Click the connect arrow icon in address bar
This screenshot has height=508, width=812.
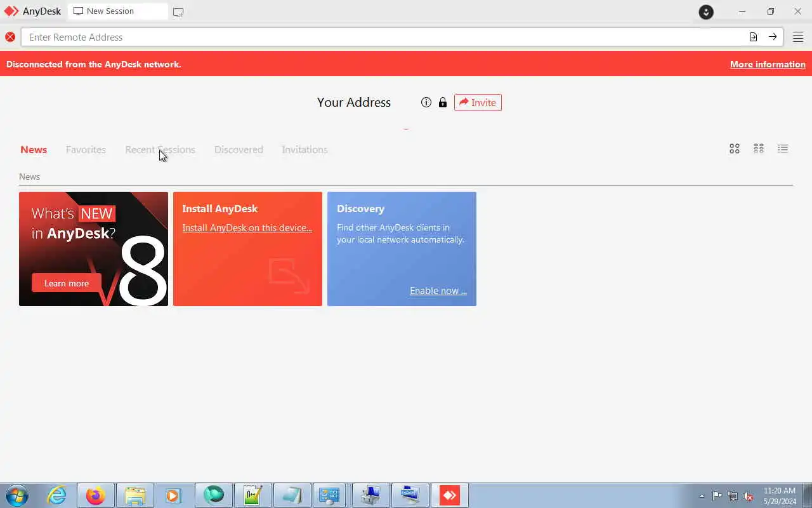coord(773,37)
